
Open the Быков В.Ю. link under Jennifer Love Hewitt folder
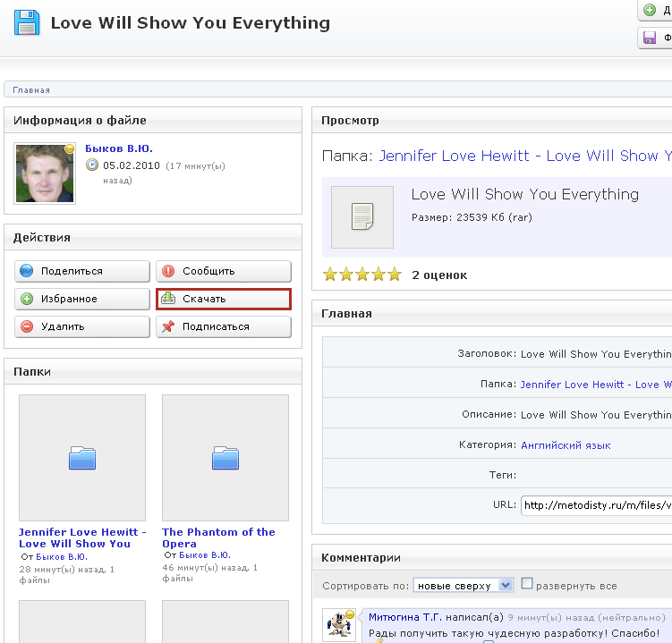(x=62, y=557)
